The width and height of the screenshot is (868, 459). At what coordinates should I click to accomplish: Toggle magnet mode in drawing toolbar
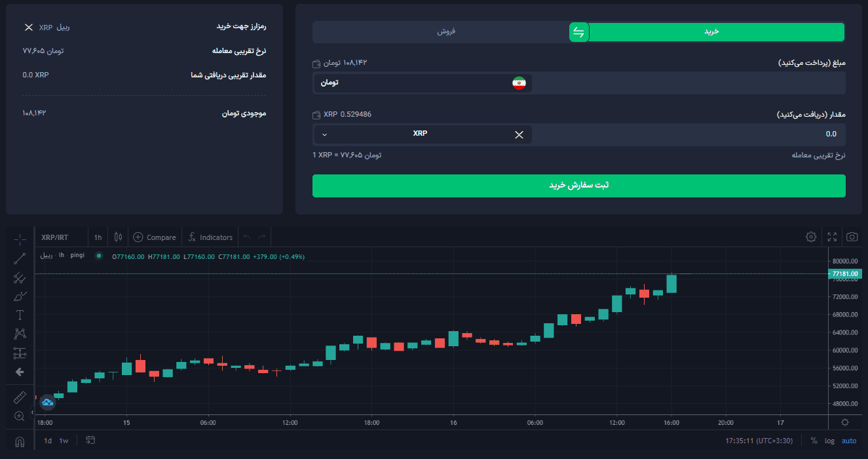[x=20, y=441]
